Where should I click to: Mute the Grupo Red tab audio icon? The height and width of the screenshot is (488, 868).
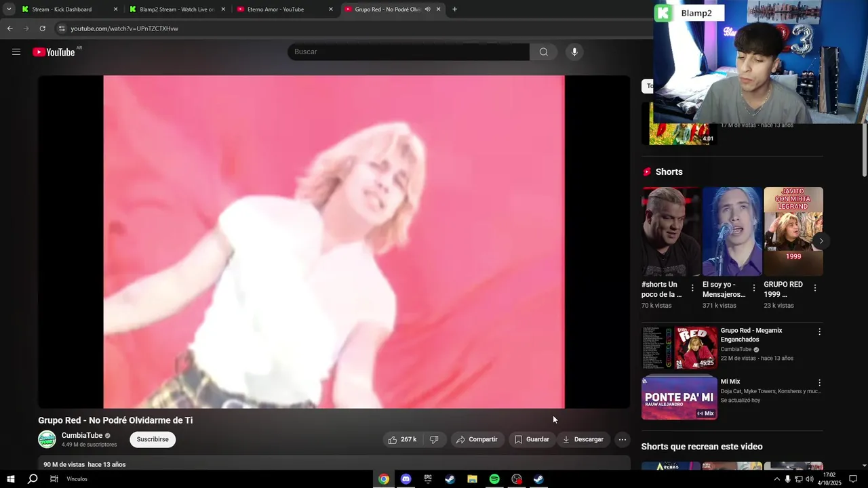pos(427,9)
